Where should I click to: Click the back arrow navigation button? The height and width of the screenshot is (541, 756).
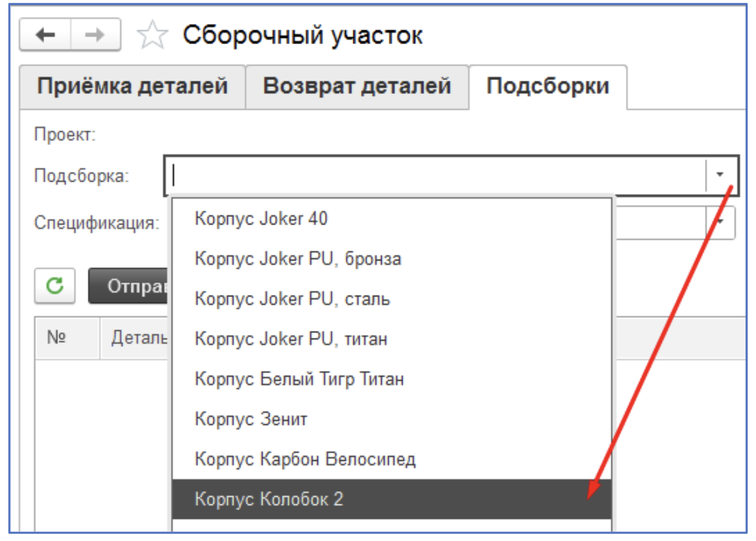(45, 35)
